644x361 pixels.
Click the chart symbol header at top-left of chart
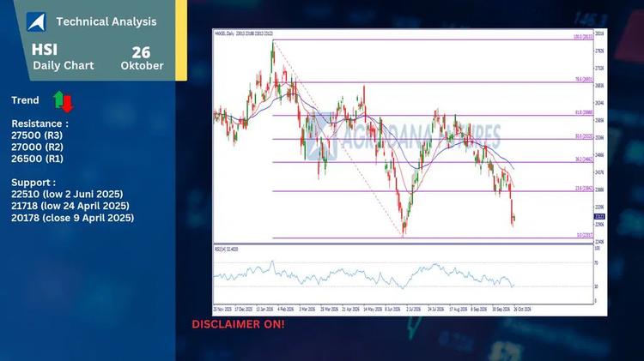[x=244, y=33]
